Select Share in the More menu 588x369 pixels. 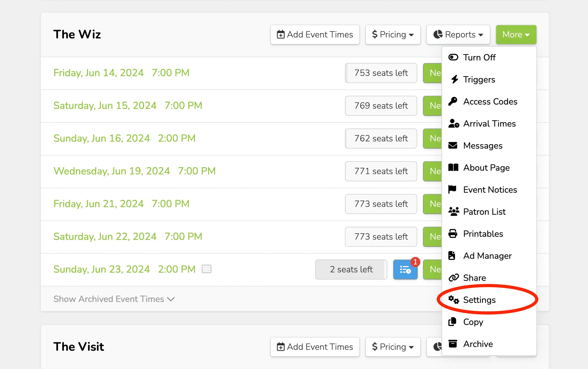489,278
